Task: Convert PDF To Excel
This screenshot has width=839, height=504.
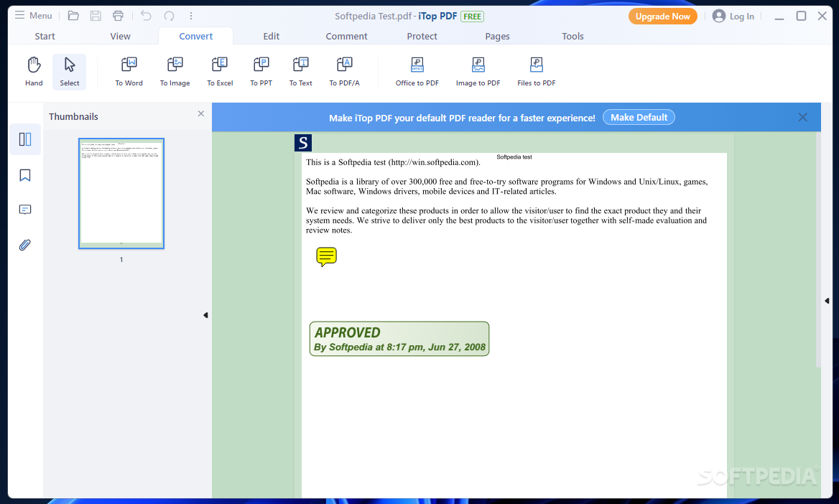Action: coord(220,72)
